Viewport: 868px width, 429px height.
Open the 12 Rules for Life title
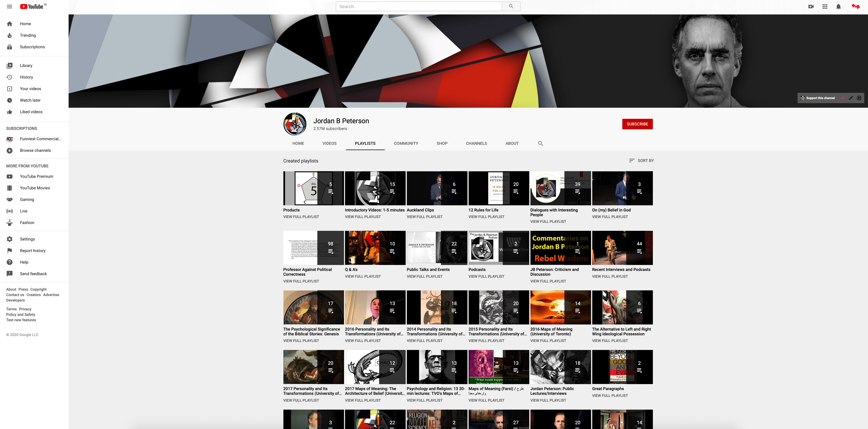[x=483, y=210]
